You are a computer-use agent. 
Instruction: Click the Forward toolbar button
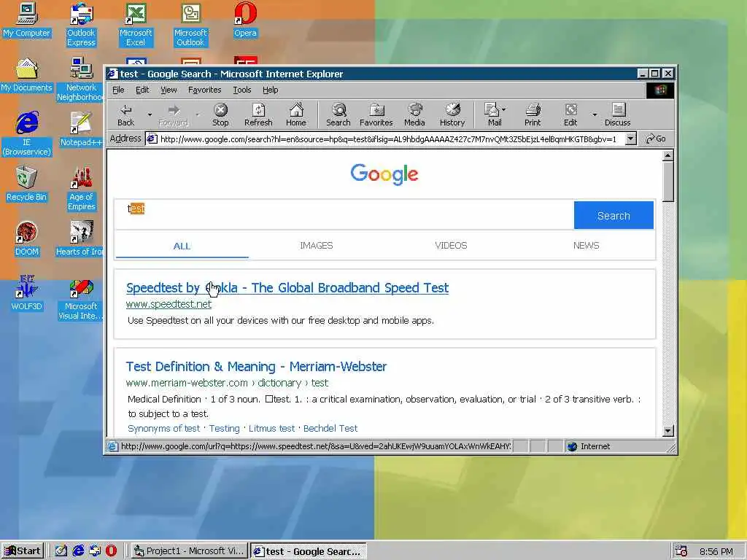point(174,115)
